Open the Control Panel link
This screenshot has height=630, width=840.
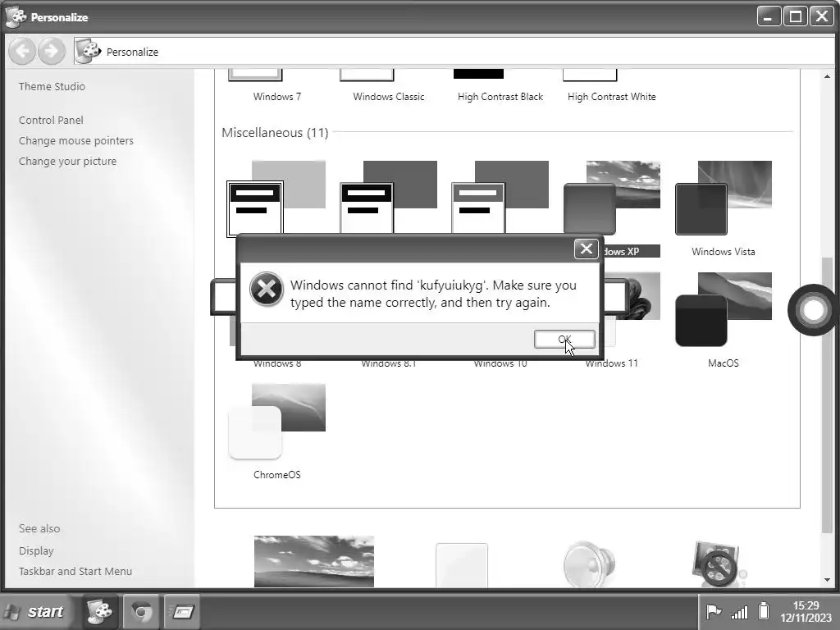[x=51, y=120]
